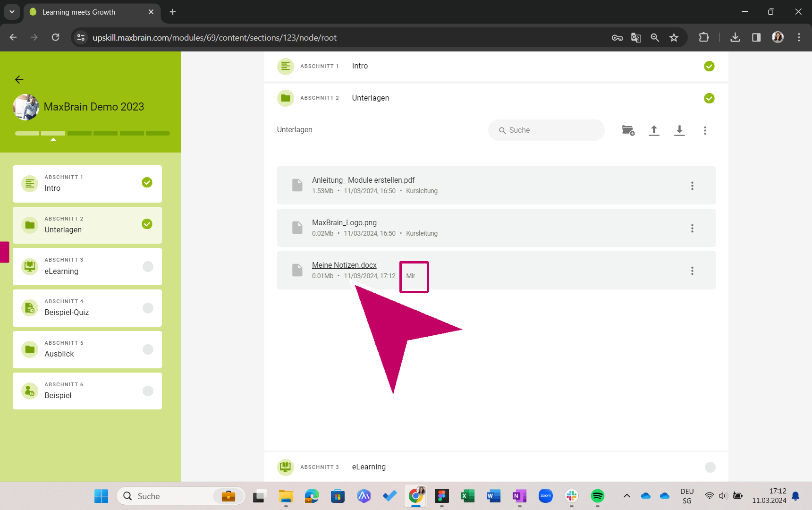
Task: Toggle completion circle on sidebar Ausblick card
Action: (148, 349)
